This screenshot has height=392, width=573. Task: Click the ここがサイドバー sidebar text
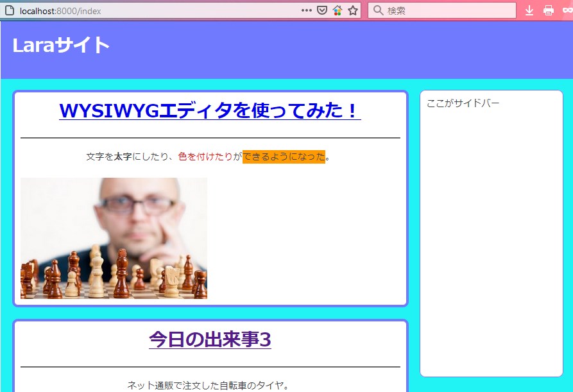[463, 103]
